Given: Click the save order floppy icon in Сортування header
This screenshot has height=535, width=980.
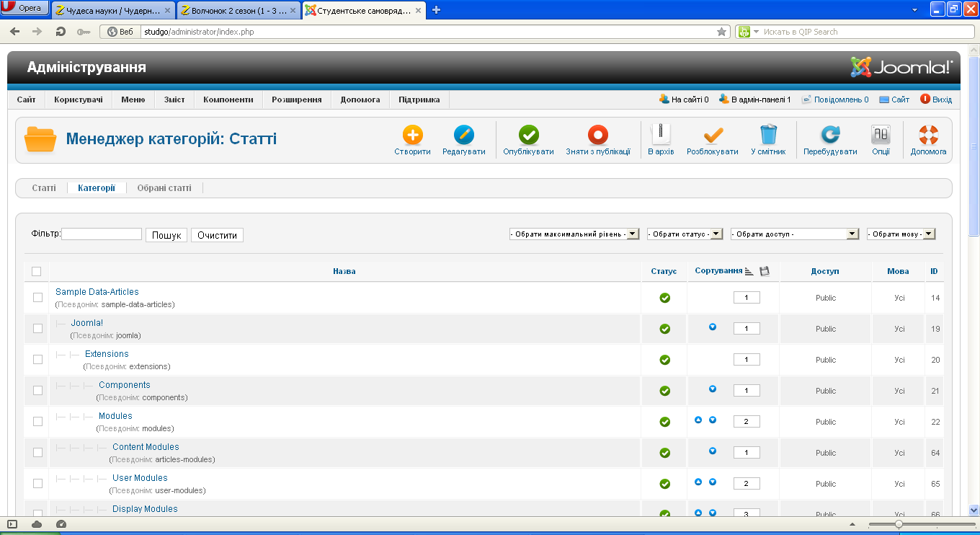Looking at the screenshot, I should (x=765, y=271).
